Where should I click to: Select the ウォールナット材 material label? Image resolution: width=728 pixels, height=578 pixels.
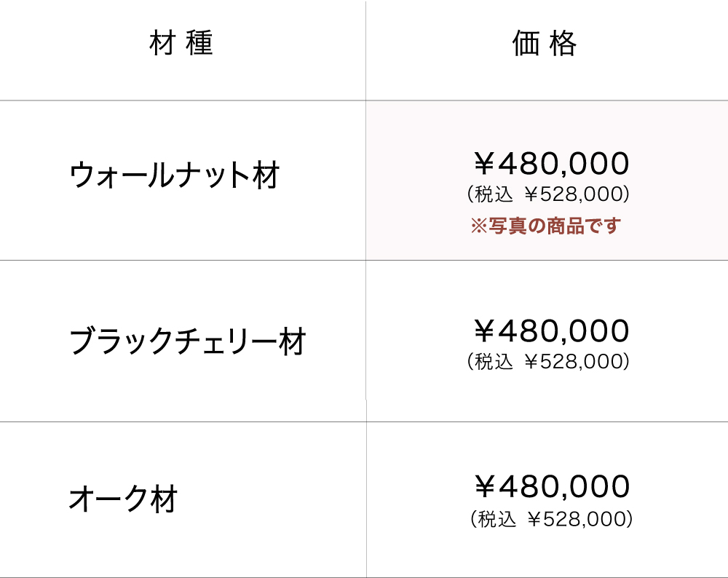[x=175, y=175]
